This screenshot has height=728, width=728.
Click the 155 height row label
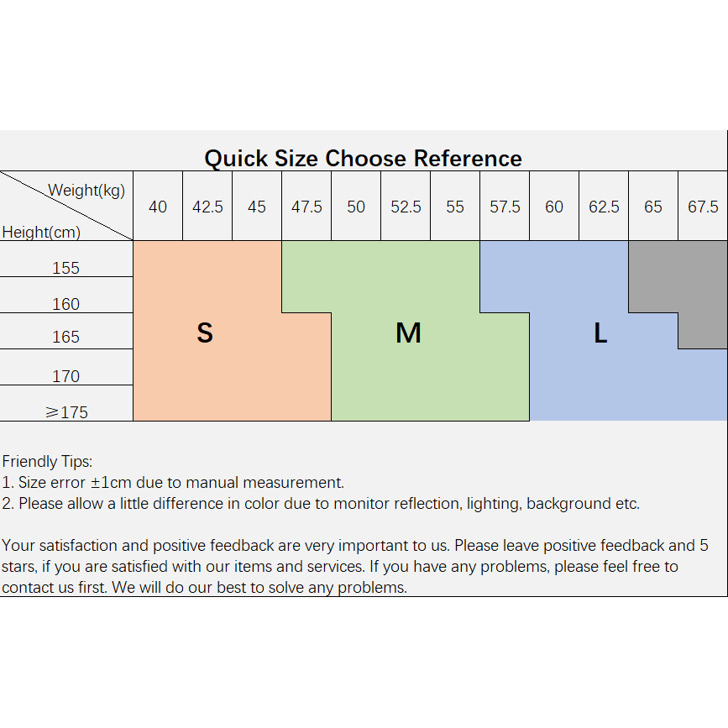(x=66, y=268)
